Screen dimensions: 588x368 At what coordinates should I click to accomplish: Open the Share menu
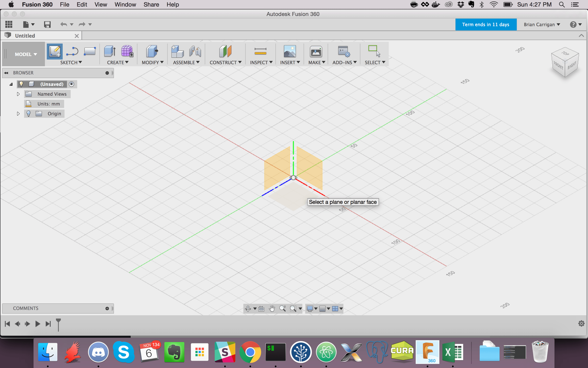tap(151, 4)
